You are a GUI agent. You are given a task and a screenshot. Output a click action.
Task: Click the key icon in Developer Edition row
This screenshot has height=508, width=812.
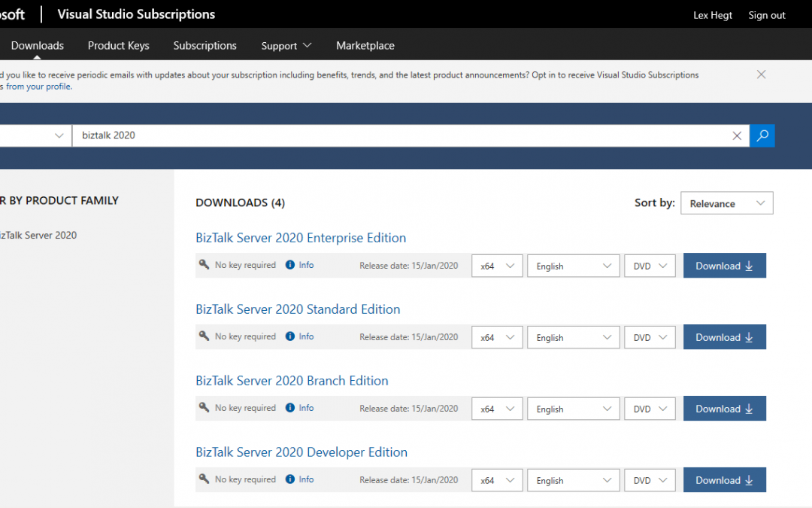click(204, 479)
